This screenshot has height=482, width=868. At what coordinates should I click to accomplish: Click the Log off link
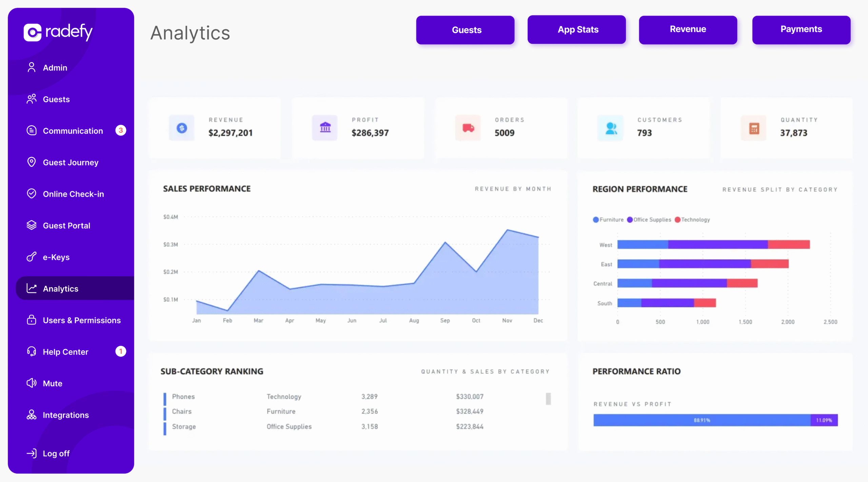[x=56, y=454]
